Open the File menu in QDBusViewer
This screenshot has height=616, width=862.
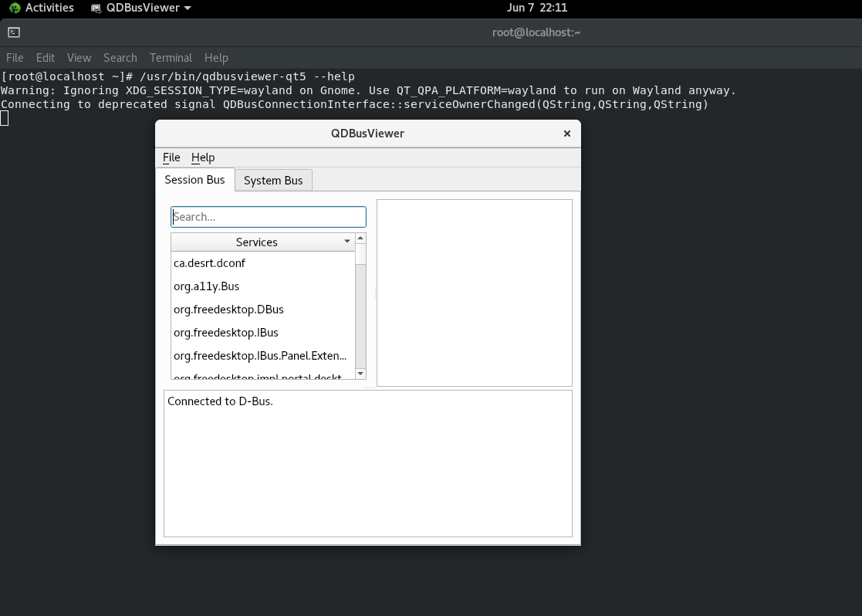pos(171,157)
